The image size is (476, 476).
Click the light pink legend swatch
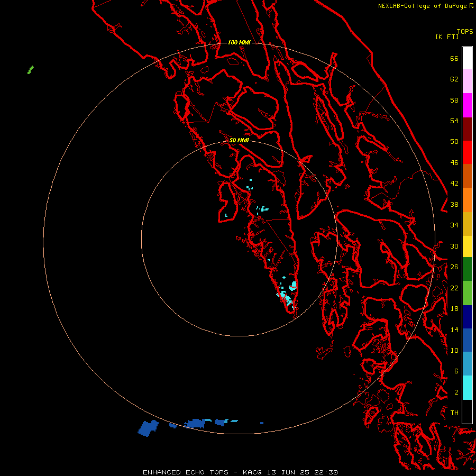(x=467, y=81)
